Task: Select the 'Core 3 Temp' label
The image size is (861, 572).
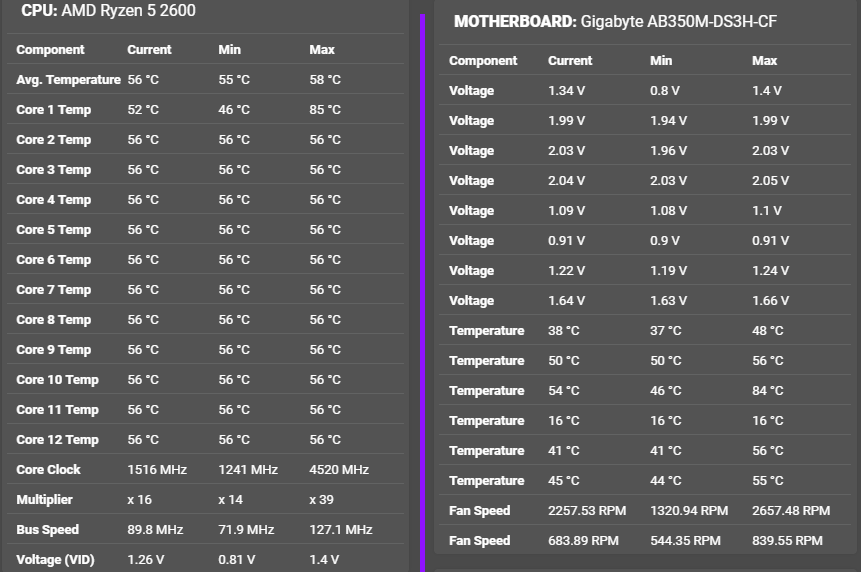Action: tap(53, 170)
